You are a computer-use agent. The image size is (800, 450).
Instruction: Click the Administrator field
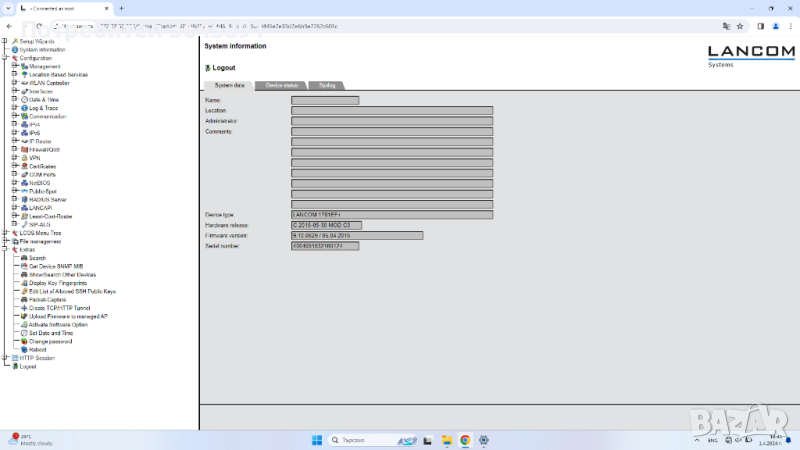[392, 121]
